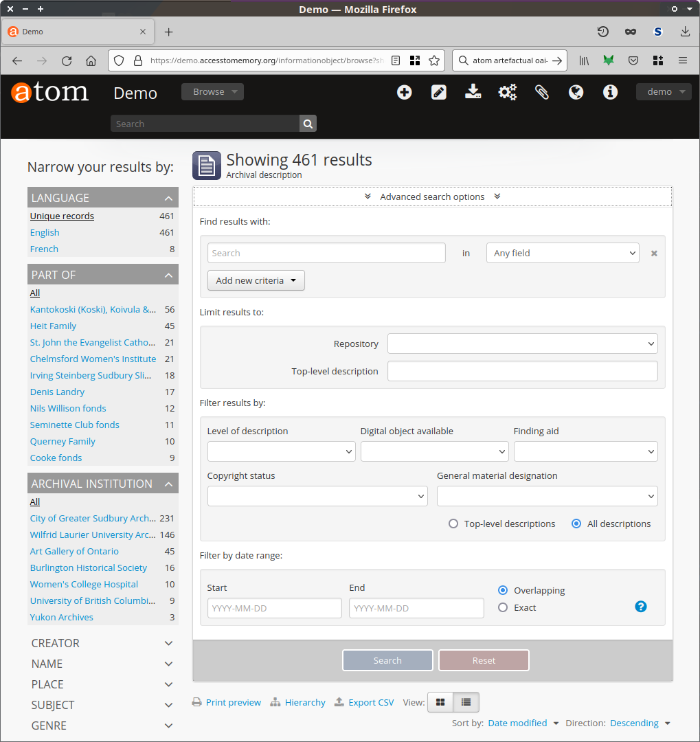Click the Add (plus) icon in header
The width and height of the screenshot is (700, 742).
click(405, 93)
